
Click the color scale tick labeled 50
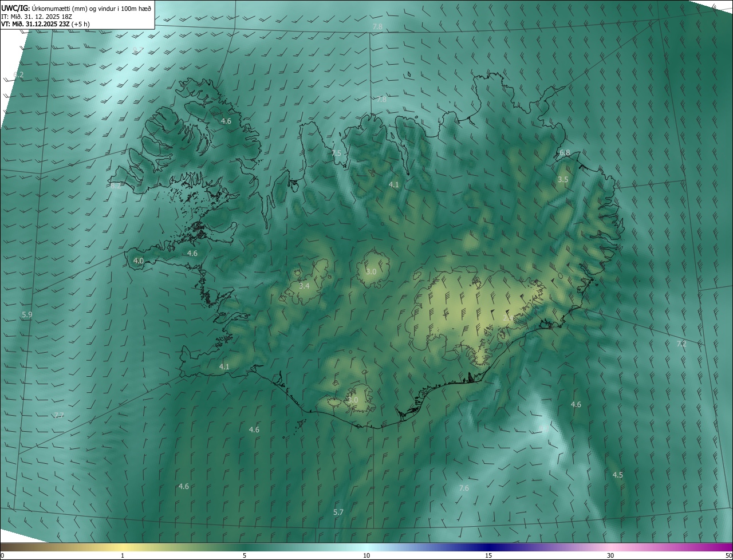click(x=728, y=555)
